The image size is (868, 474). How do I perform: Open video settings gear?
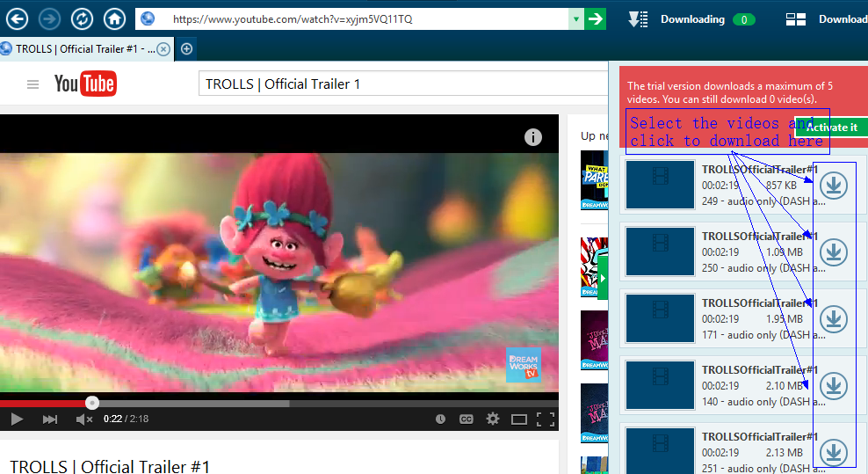point(493,419)
